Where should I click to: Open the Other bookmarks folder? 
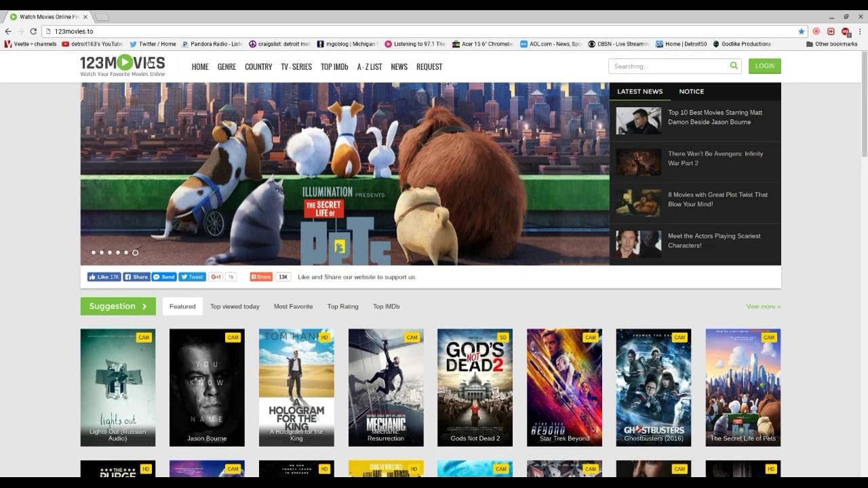coord(831,44)
